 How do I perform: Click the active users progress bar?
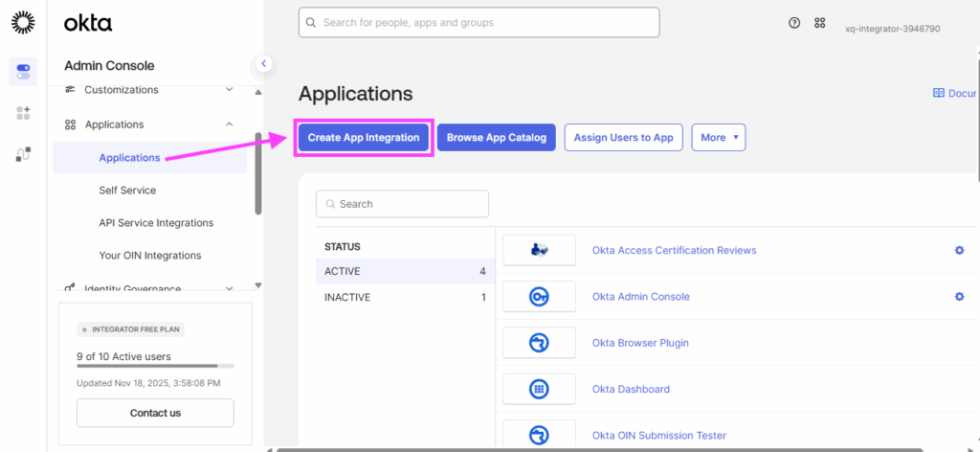pyautogui.click(x=155, y=366)
